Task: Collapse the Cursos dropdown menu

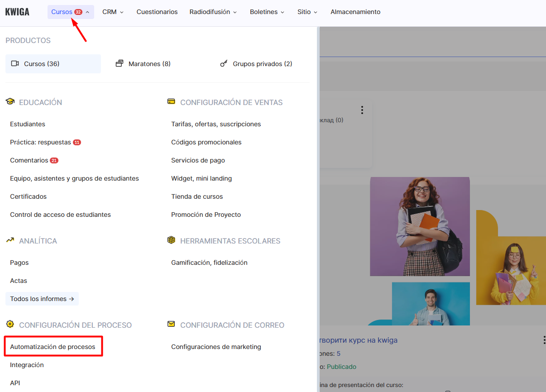Action: point(71,12)
